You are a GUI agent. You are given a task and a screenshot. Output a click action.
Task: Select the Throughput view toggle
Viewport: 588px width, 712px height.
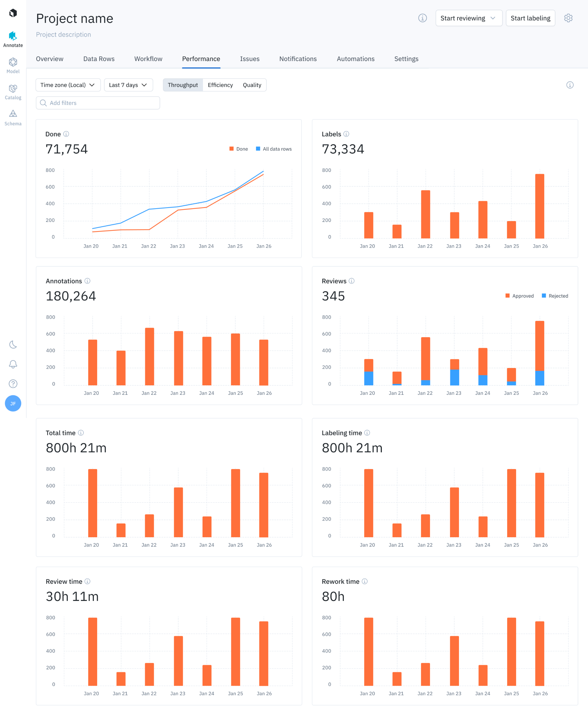pos(183,85)
